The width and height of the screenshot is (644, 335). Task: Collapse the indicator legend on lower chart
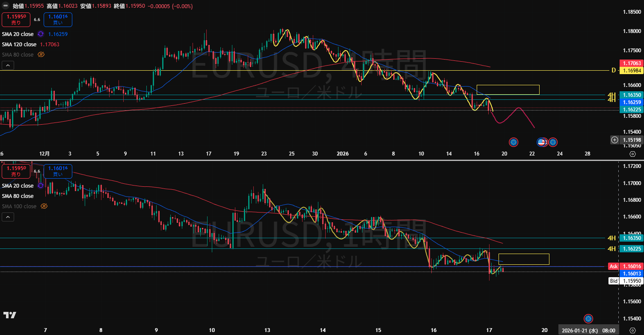tap(8, 217)
